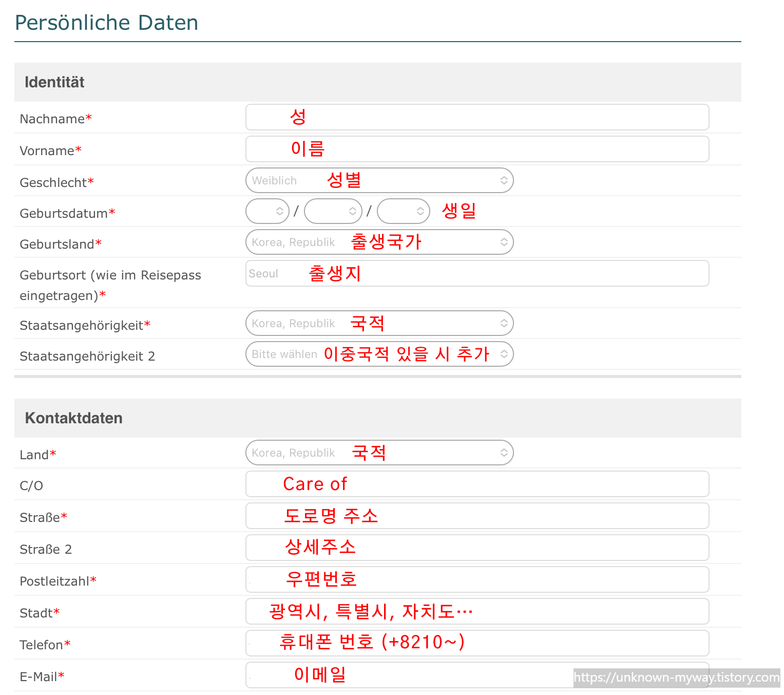This screenshot has width=784, height=695.
Task: Expand the Land dropdown under Kontaktdaten
Action: pyautogui.click(x=380, y=453)
